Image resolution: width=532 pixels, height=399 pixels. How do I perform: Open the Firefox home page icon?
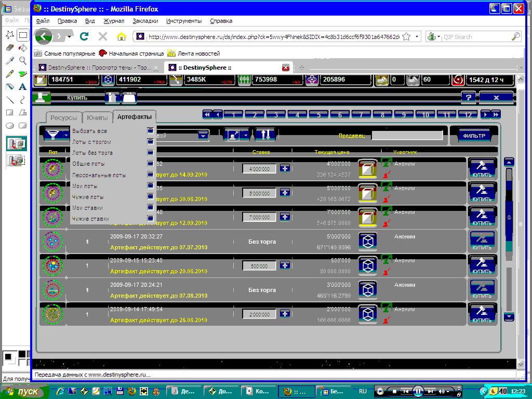121,36
